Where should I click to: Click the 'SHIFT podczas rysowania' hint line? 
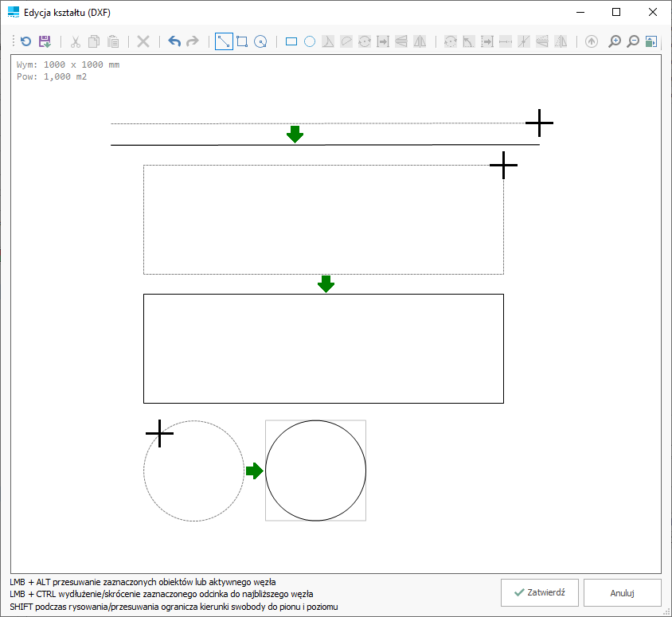click(174, 607)
